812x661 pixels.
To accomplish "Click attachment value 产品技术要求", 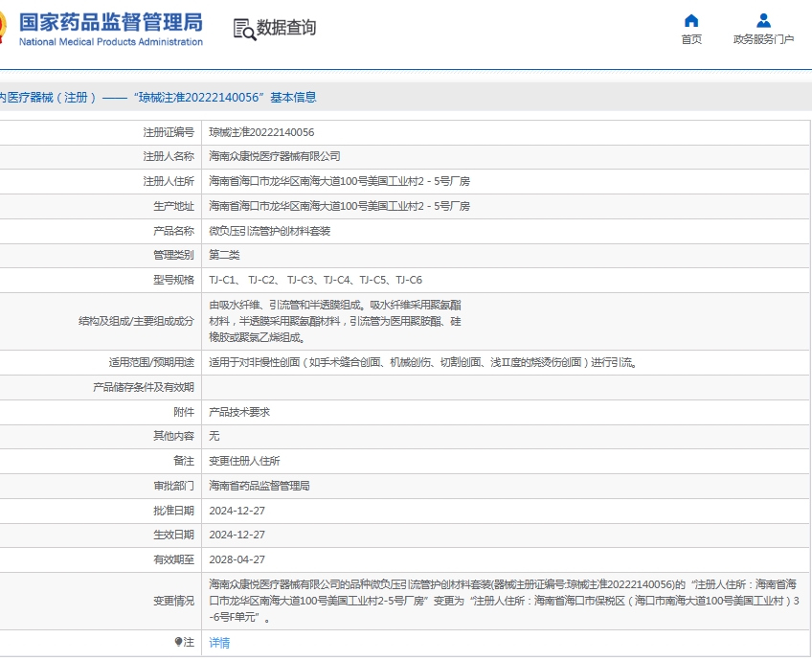I will pos(239,412).
